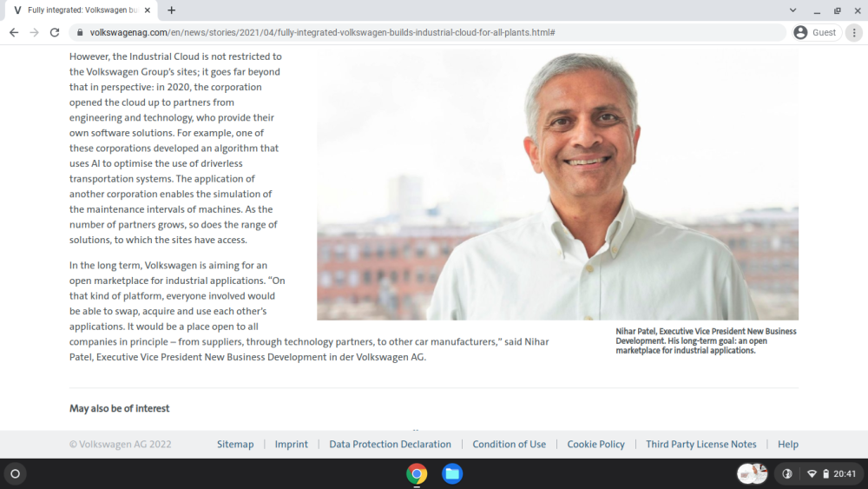Open the tab search dropdown arrow
Screen dimensions: 868x489
pyautogui.click(x=792, y=10)
